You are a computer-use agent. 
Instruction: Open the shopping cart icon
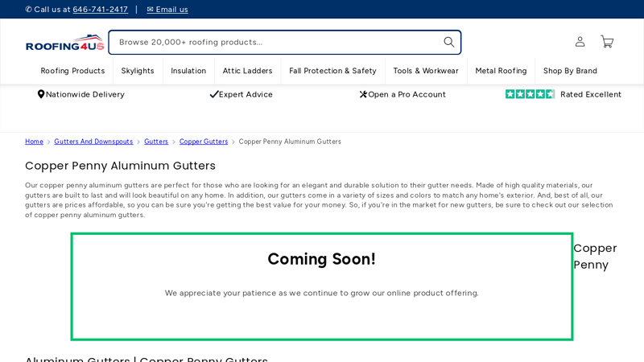[607, 42]
